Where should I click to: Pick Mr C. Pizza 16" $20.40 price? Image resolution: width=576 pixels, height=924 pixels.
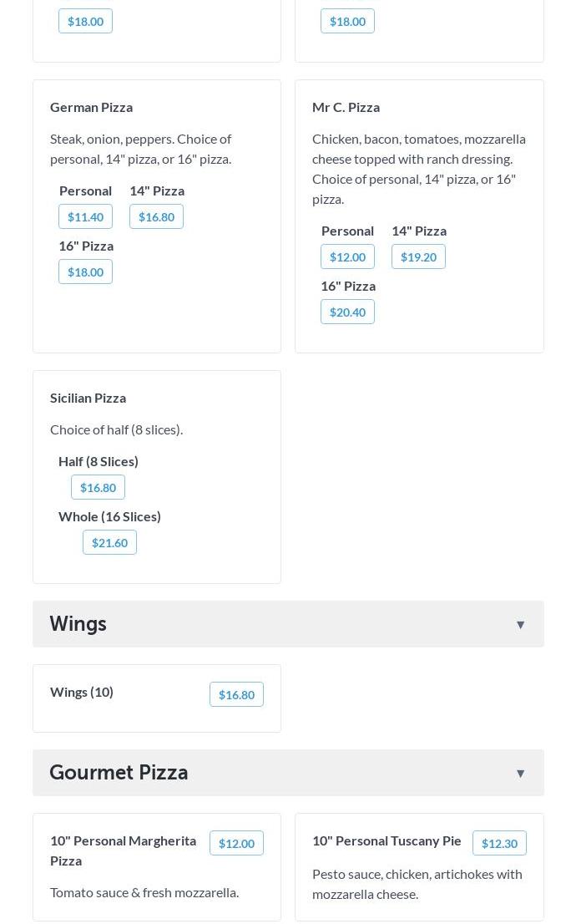pos(347,312)
